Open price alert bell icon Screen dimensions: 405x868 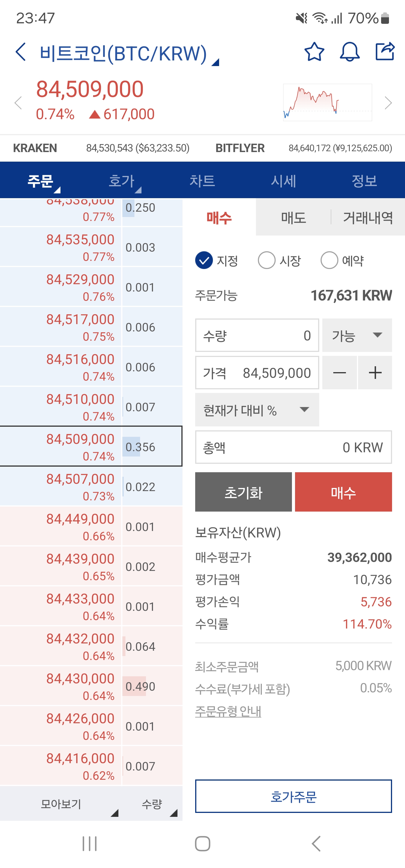coord(350,52)
